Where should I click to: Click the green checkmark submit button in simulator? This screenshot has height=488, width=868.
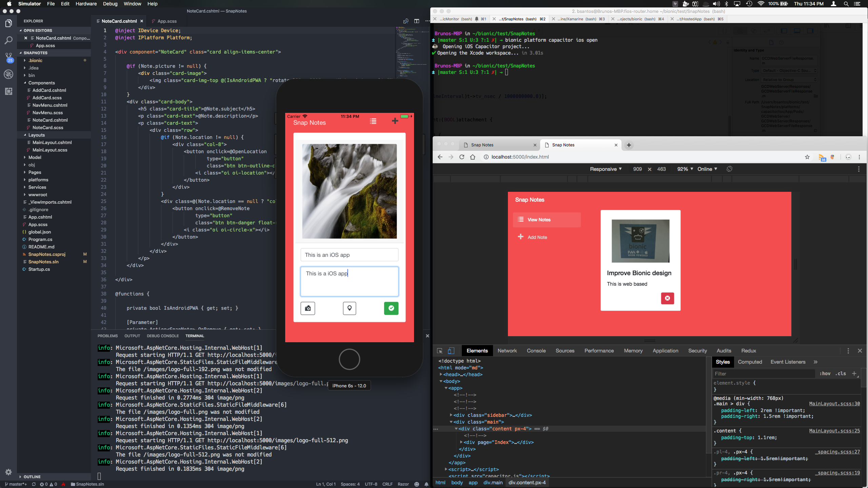pos(391,308)
